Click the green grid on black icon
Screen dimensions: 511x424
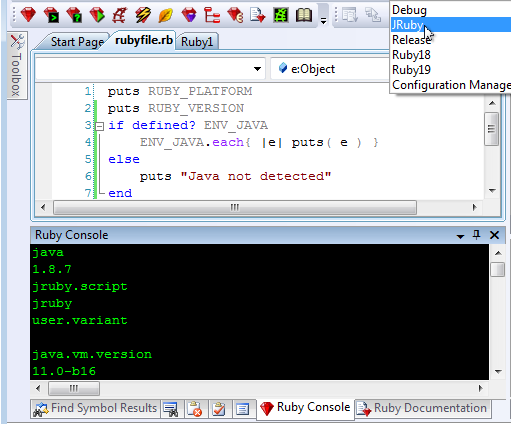[x=281, y=15]
